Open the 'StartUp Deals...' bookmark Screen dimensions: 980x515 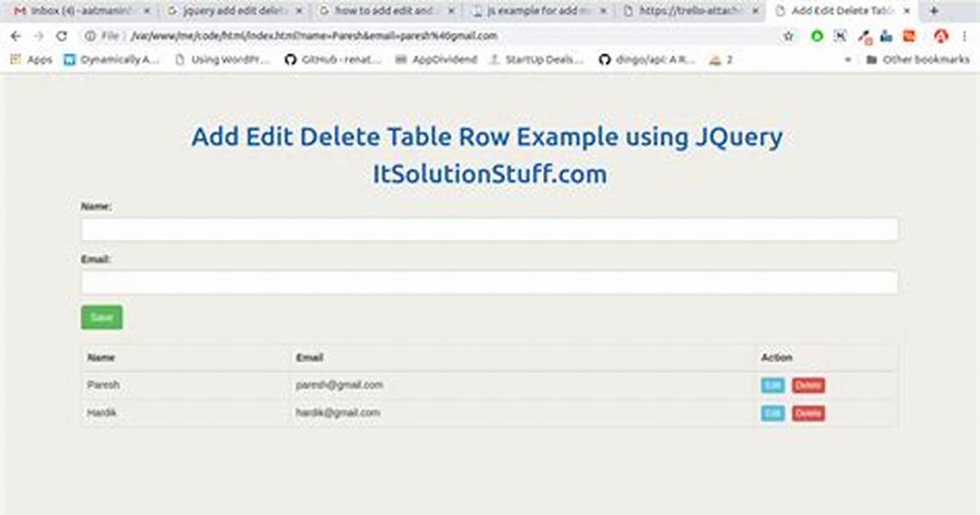(536, 60)
